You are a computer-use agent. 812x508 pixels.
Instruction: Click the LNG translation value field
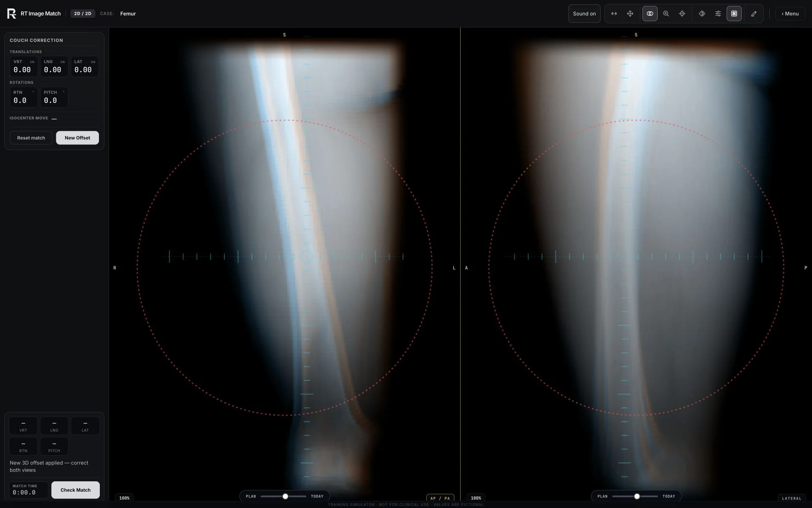[54, 66]
